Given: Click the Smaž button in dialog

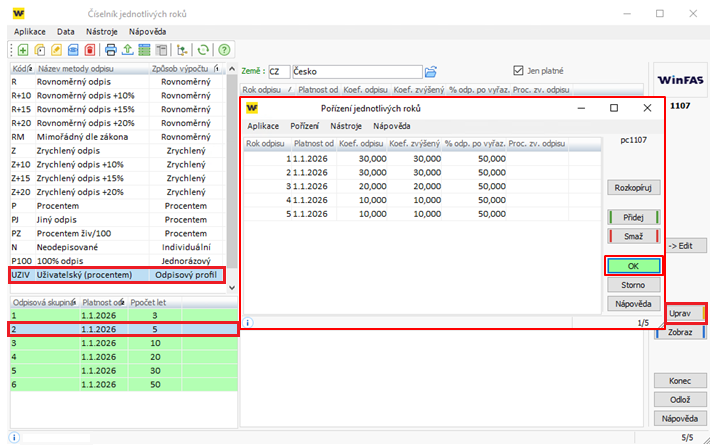Looking at the screenshot, I should click(634, 235).
